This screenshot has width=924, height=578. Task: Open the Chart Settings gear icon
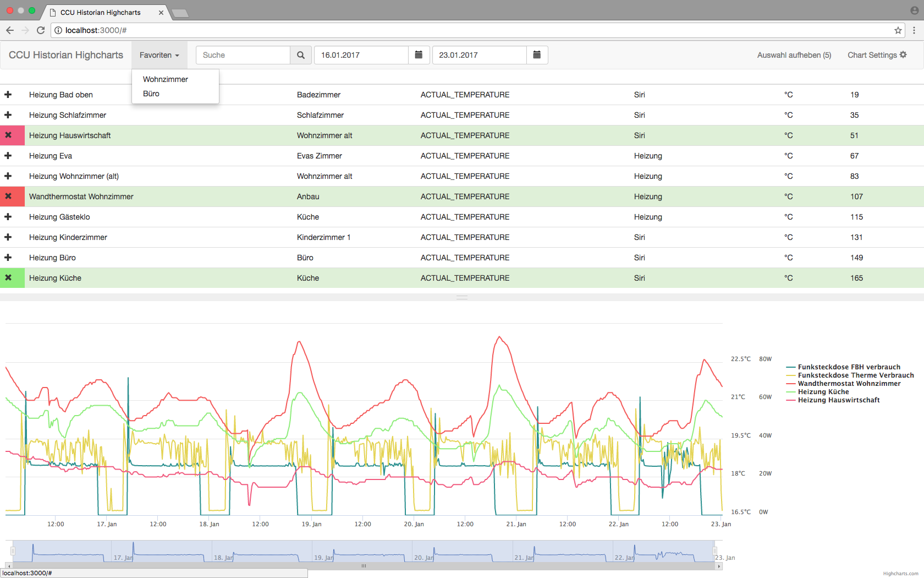(904, 54)
